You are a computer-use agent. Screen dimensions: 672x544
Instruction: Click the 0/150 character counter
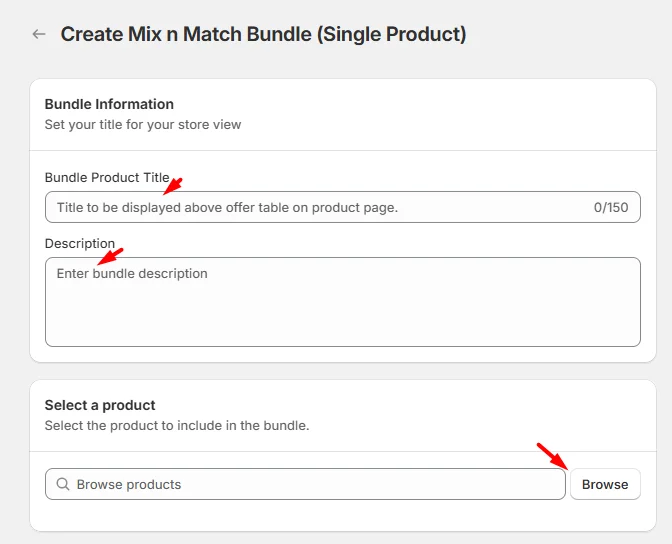[x=611, y=207]
